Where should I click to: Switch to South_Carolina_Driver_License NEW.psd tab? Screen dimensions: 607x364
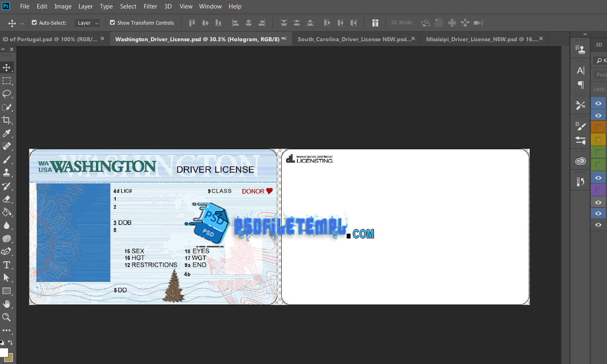353,39
